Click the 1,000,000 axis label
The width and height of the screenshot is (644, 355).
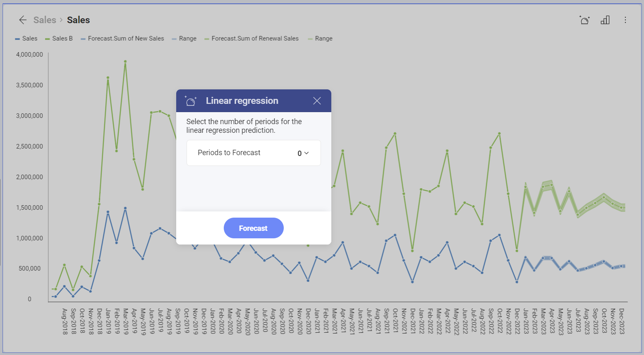coord(29,238)
